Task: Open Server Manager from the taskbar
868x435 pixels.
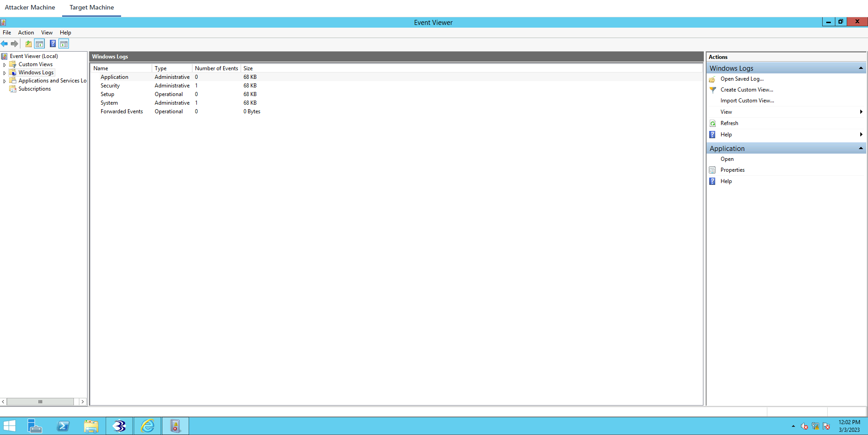Action: [35, 426]
